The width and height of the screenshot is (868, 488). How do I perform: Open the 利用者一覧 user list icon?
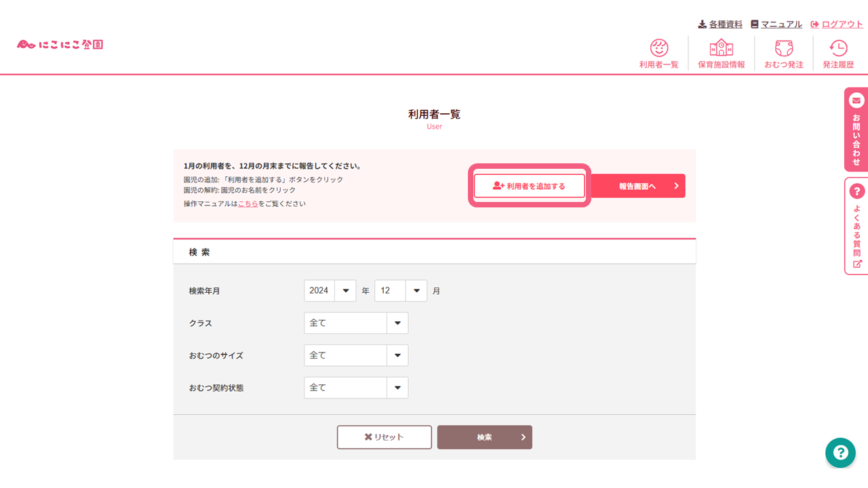point(658,53)
